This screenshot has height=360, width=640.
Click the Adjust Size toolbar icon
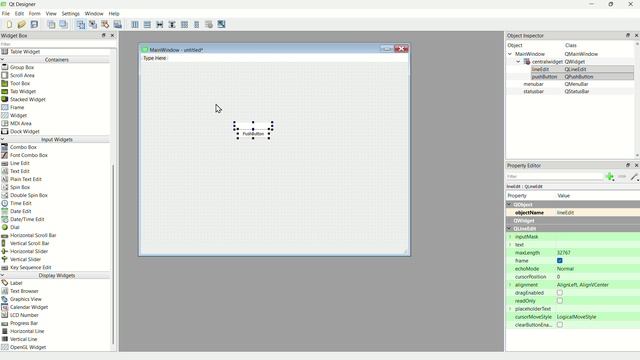click(x=221, y=24)
